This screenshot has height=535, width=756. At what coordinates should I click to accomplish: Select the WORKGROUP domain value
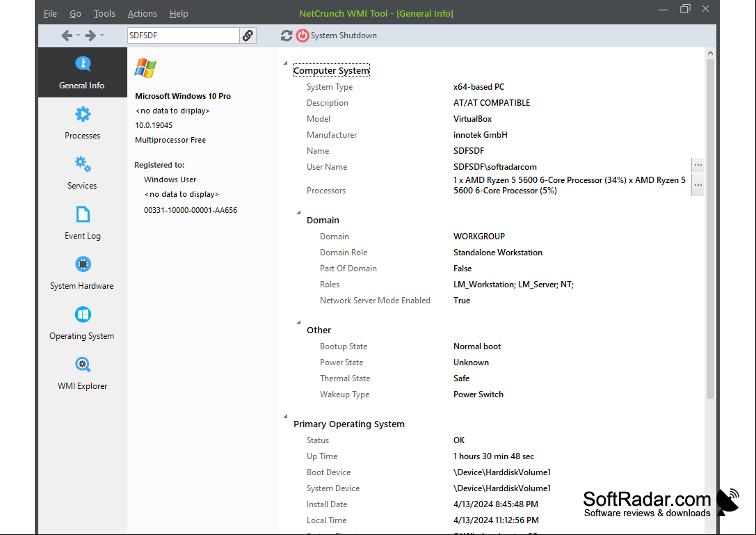pos(478,237)
